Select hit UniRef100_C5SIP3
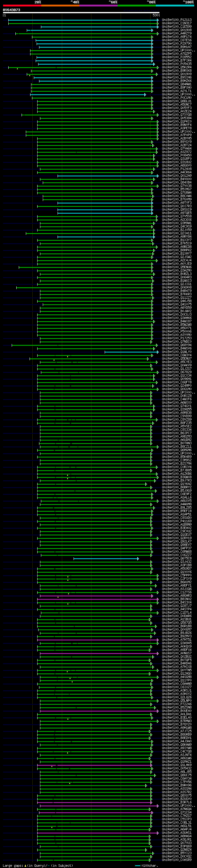The height and width of the screenshot is (868, 197). 177,819
